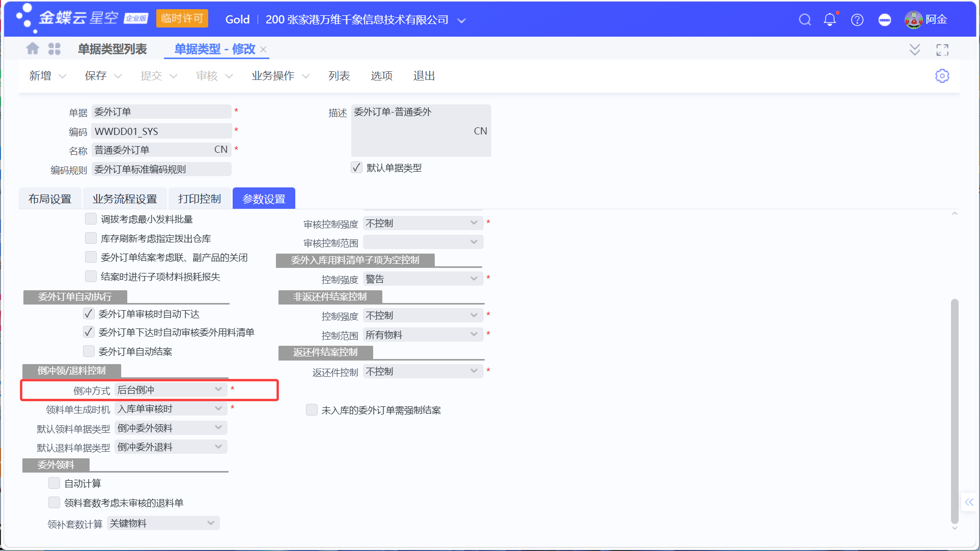Expand the tab list double-chevron
This screenshot has width=980, height=551.
click(x=915, y=49)
